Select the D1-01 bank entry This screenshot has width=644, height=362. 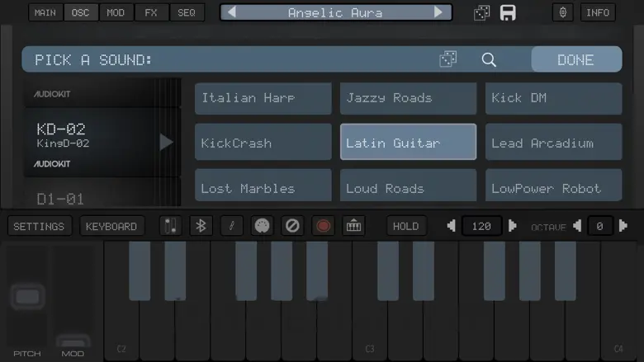click(102, 193)
